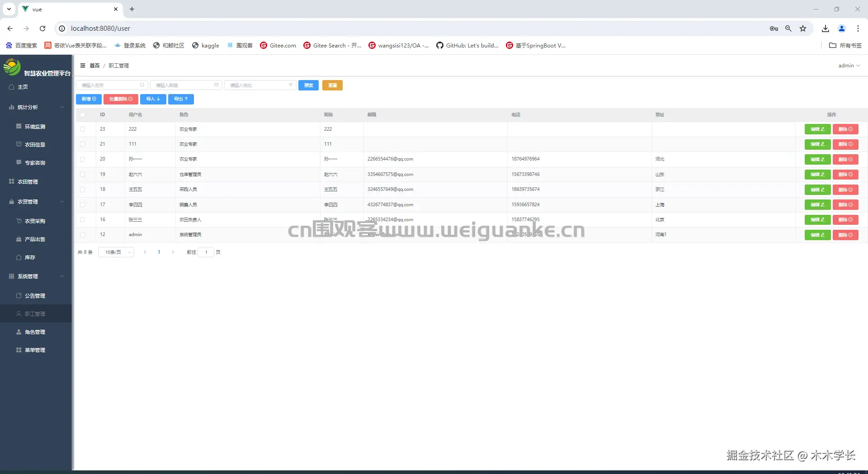The image size is (868, 474).
Task: Open 环境监测 in the sidebar
Action: [36, 127]
